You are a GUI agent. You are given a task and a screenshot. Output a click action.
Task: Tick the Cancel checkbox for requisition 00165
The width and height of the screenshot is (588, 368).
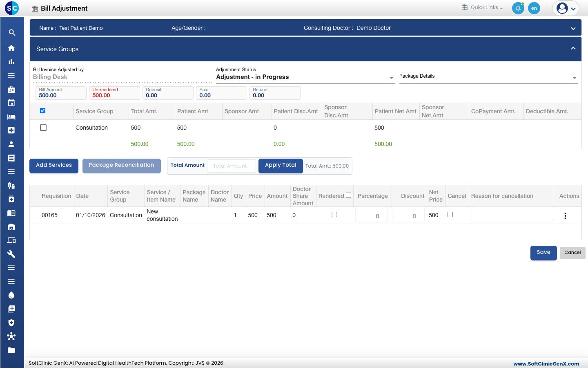tap(450, 215)
